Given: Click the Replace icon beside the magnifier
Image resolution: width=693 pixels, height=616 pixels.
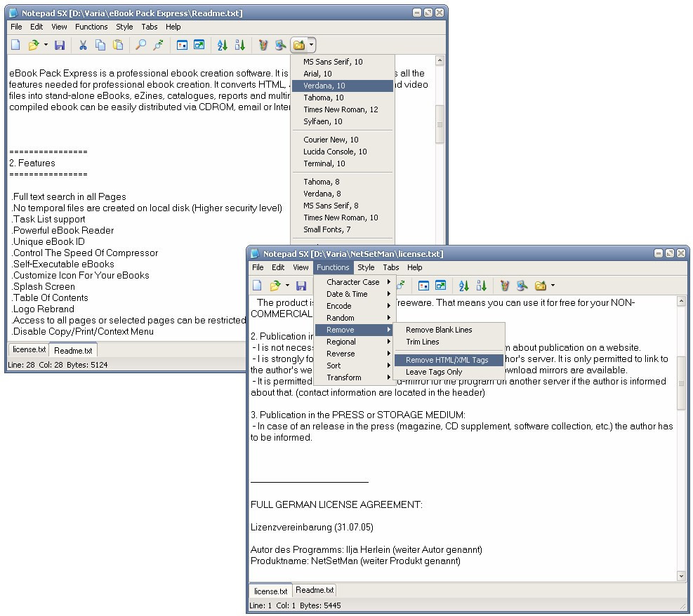Looking at the screenshot, I should point(158,45).
